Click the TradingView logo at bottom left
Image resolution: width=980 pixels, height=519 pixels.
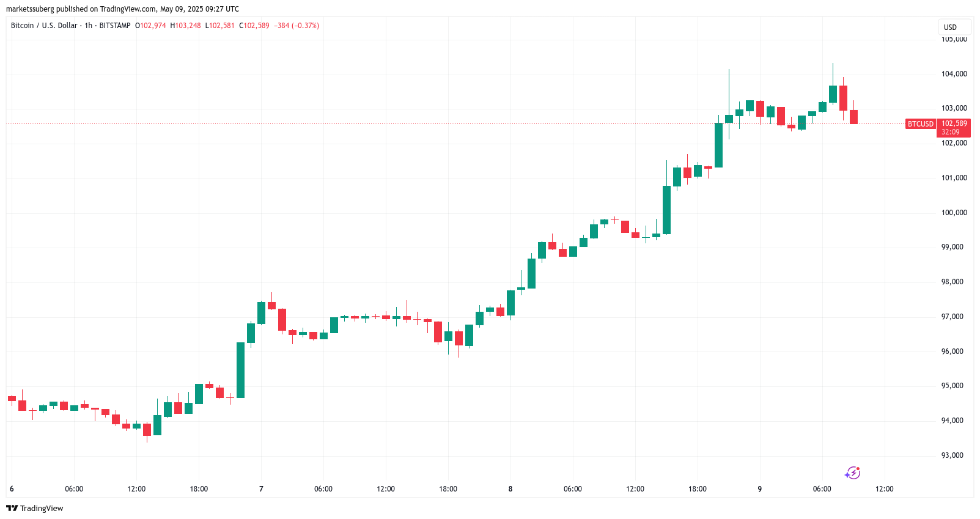click(35, 508)
